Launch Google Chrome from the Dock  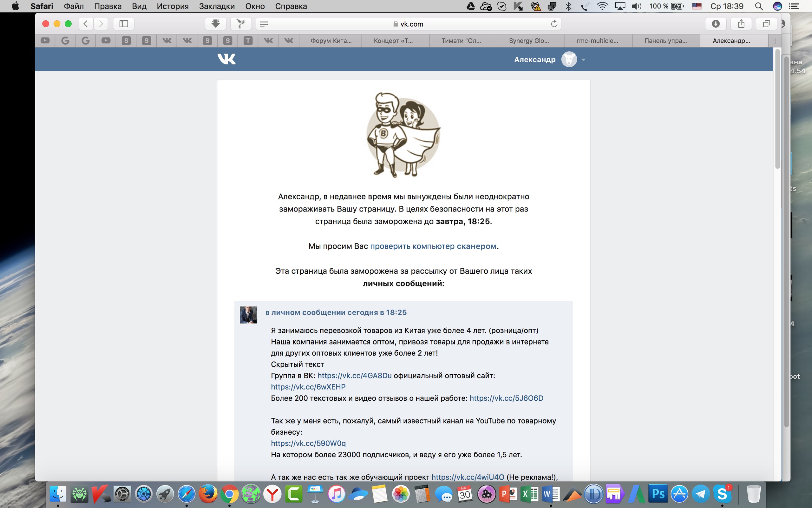(229, 494)
